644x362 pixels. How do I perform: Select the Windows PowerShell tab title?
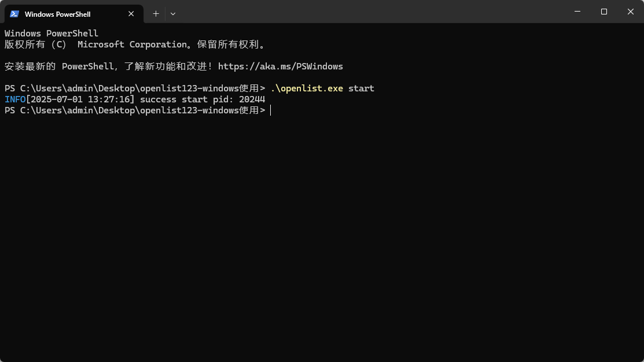pos(57,14)
